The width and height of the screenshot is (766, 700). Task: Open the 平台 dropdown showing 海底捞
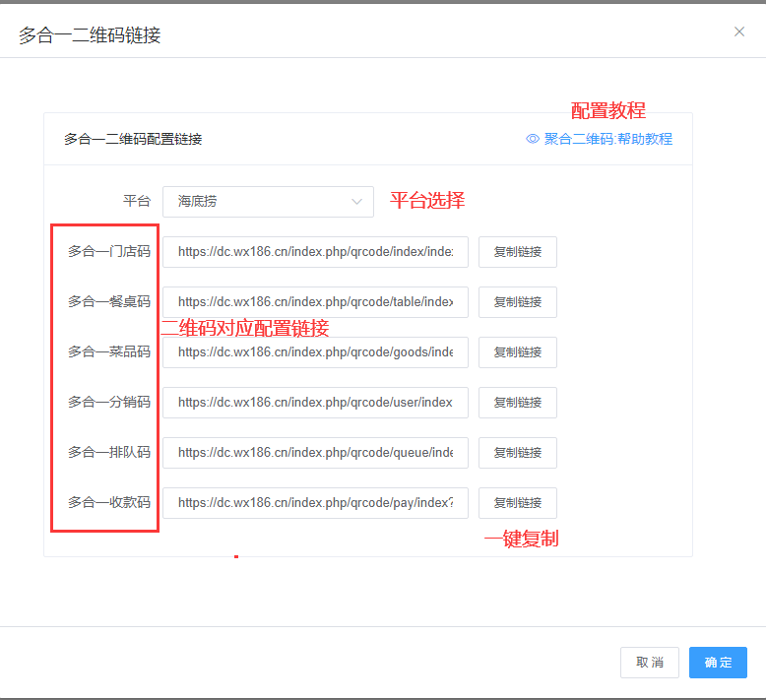point(268,201)
